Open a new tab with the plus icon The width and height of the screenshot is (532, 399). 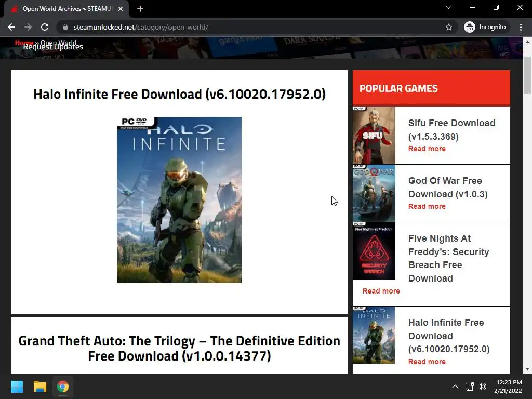(140, 9)
